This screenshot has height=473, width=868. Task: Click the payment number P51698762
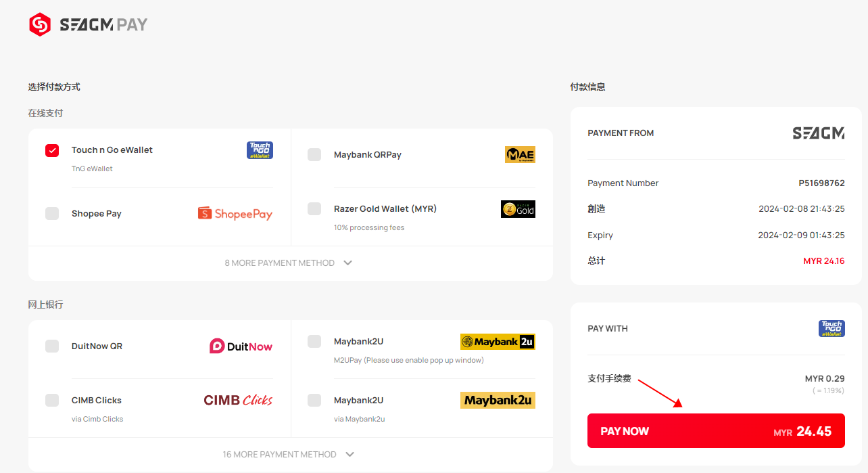click(x=822, y=183)
